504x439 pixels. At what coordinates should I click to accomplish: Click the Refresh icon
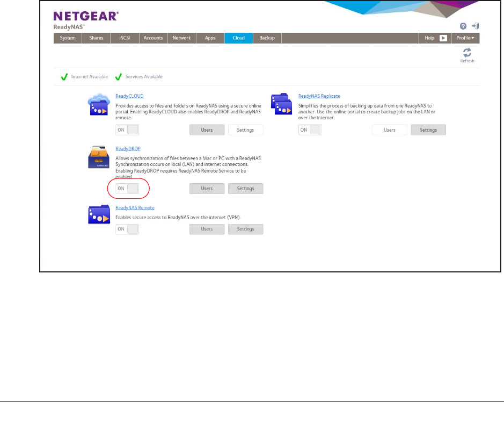coord(467,53)
